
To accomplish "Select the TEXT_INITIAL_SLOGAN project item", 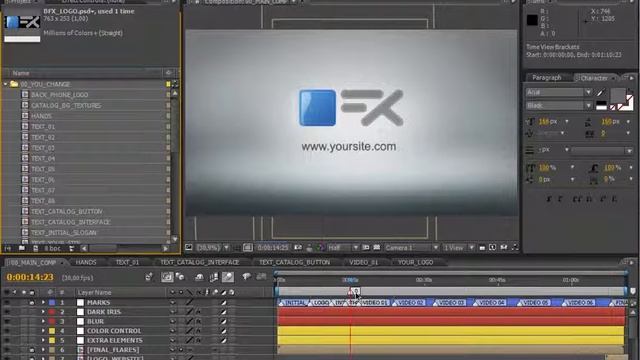I will (64, 233).
